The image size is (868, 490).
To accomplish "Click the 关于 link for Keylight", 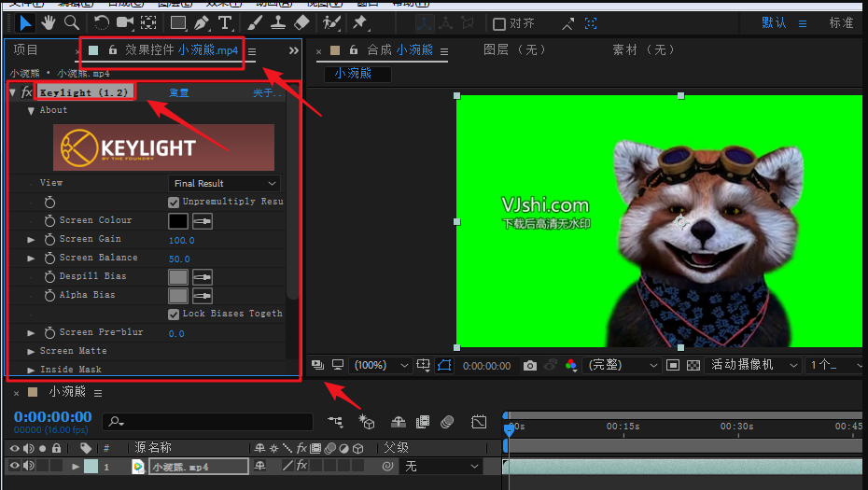I will point(266,93).
